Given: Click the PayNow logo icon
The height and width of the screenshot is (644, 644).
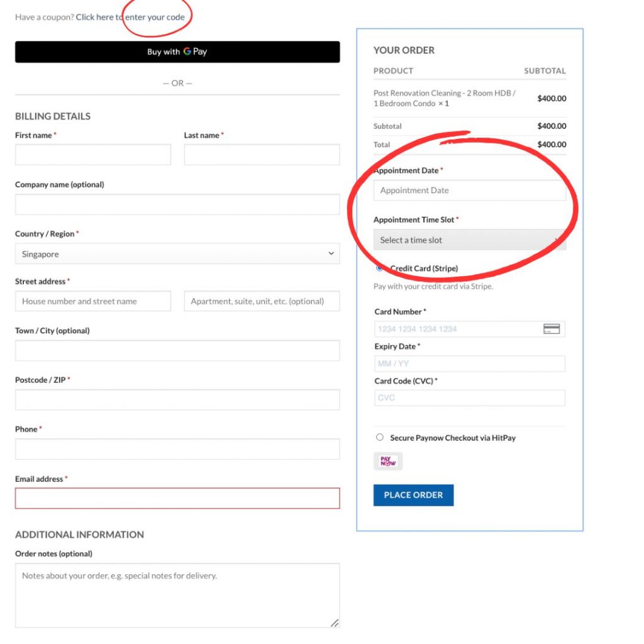Looking at the screenshot, I should click(387, 461).
